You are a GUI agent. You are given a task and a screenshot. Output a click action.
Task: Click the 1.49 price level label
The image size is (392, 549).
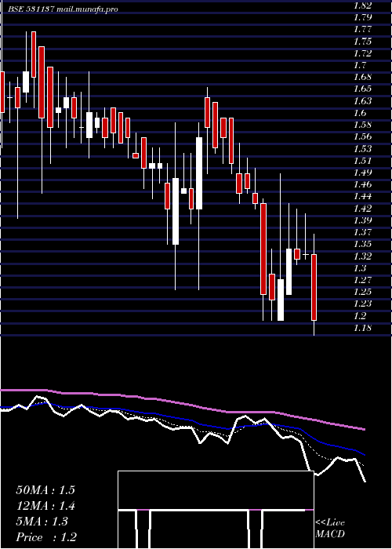click(x=362, y=173)
